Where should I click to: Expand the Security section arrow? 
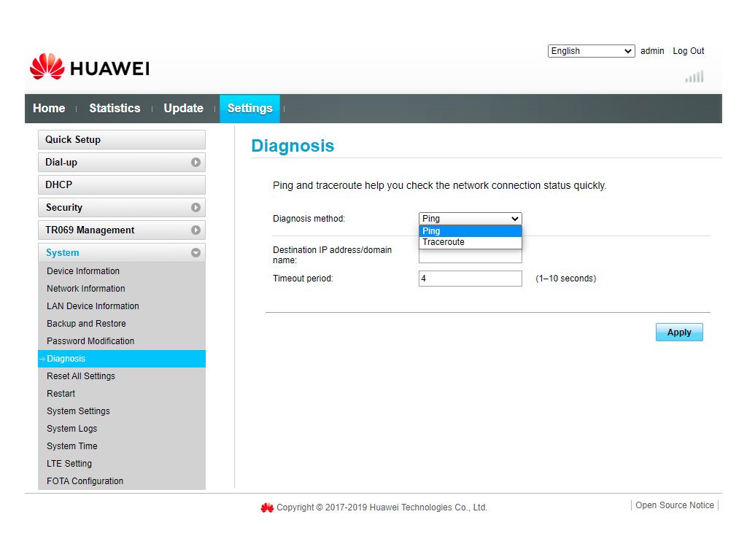click(x=196, y=208)
